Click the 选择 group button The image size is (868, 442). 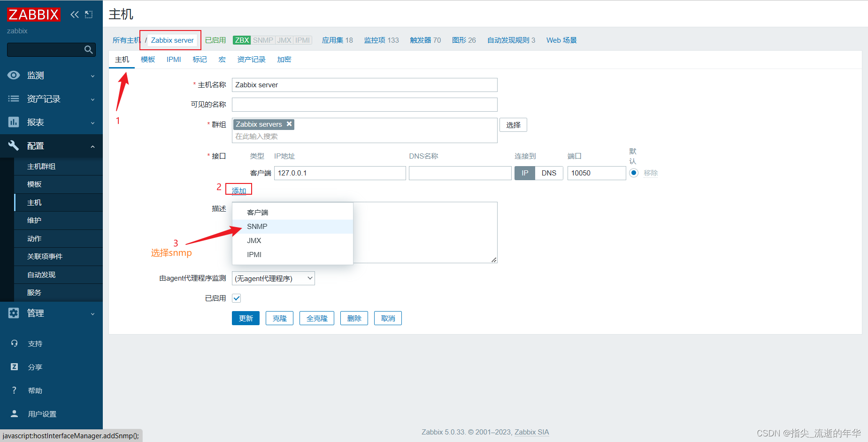point(513,125)
